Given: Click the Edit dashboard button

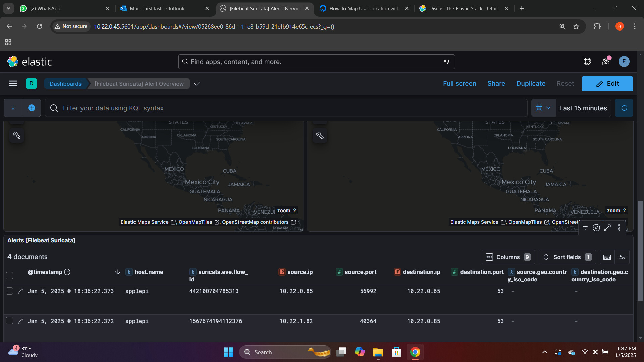Looking at the screenshot, I should pyautogui.click(x=607, y=84).
